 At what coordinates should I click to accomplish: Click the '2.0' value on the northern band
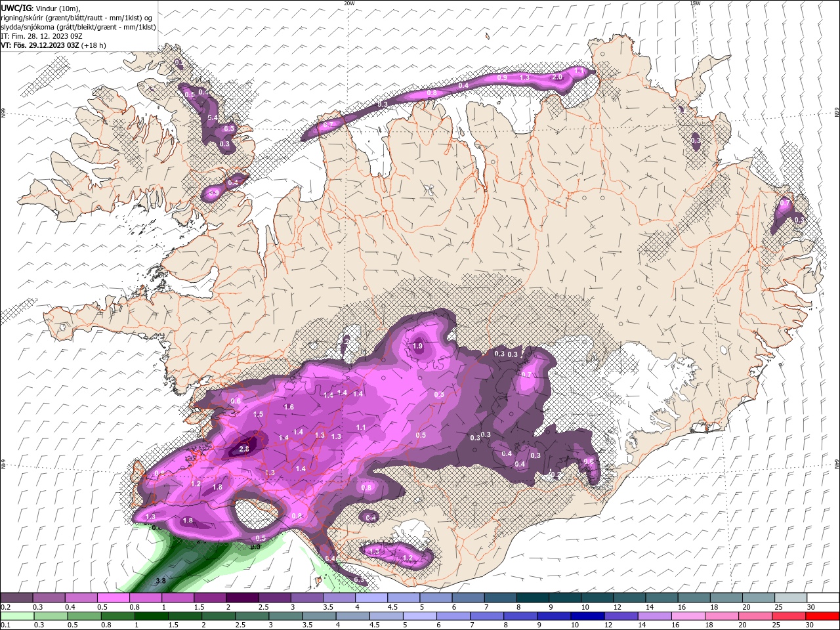557,77
